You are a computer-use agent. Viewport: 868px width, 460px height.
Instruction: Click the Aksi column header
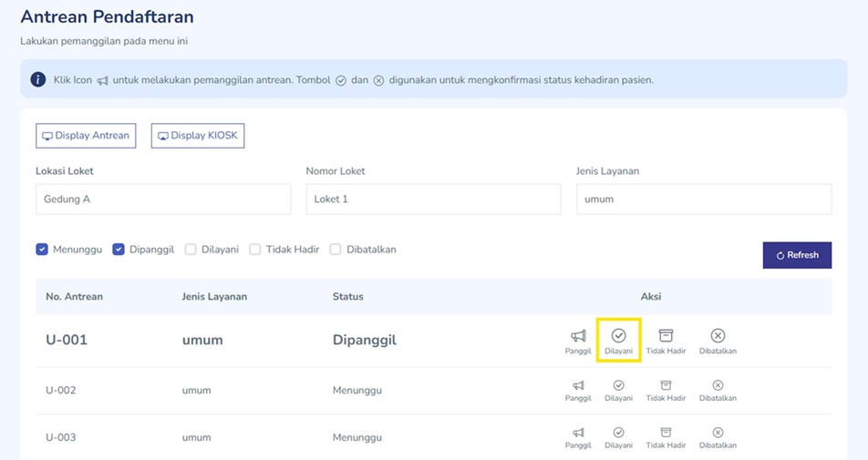pos(651,296)
